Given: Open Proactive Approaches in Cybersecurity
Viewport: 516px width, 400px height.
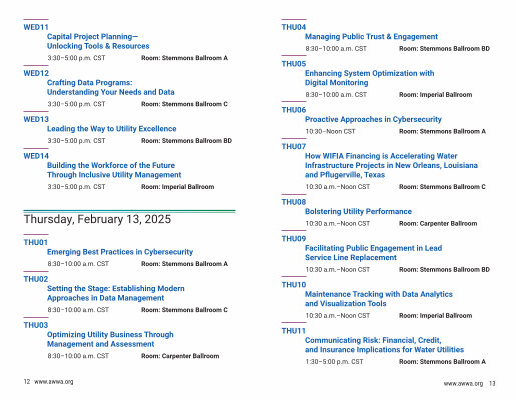Looking at the screenshot, I should pos(373,119).
